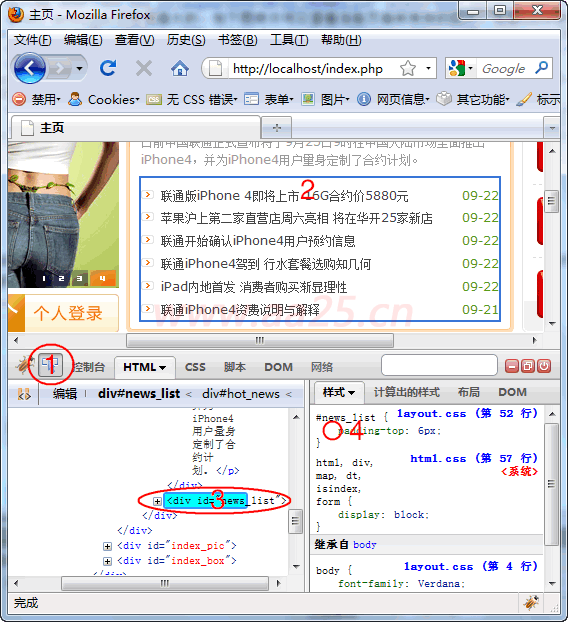Select div#hot_news in the breadcrumb path

[241, 394]
